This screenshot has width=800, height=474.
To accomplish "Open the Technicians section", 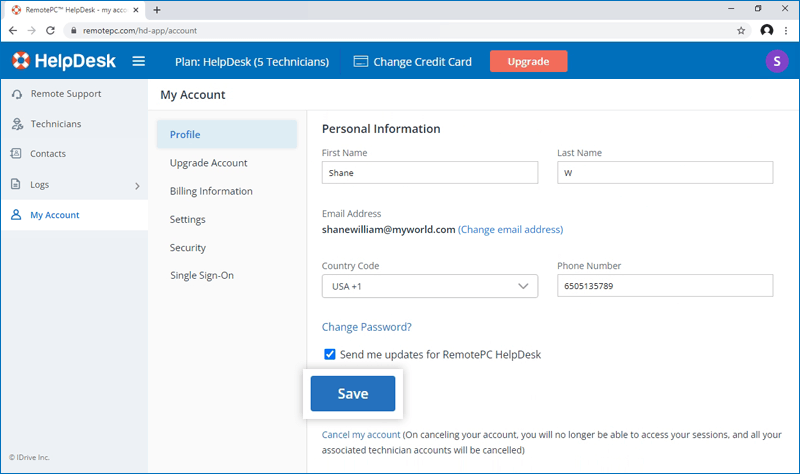I will 55,124.
